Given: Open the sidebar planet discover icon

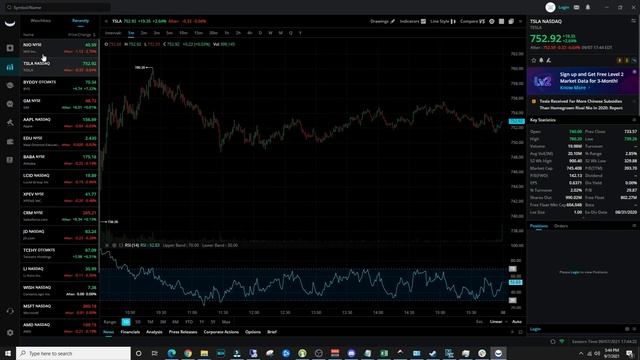Looking at the screenshot, I should [10, 85].
